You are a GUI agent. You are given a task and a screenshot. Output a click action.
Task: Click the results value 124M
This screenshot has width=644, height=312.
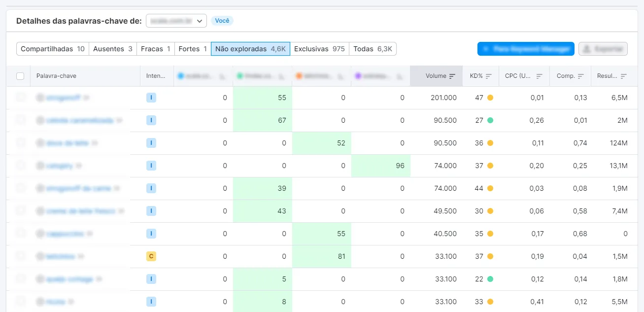[618, 143]
